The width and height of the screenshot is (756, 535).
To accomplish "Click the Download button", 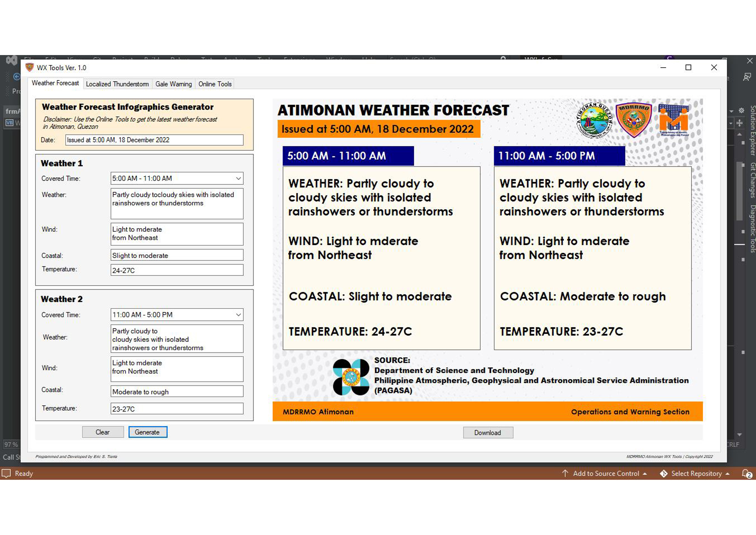I will point(488,433).
